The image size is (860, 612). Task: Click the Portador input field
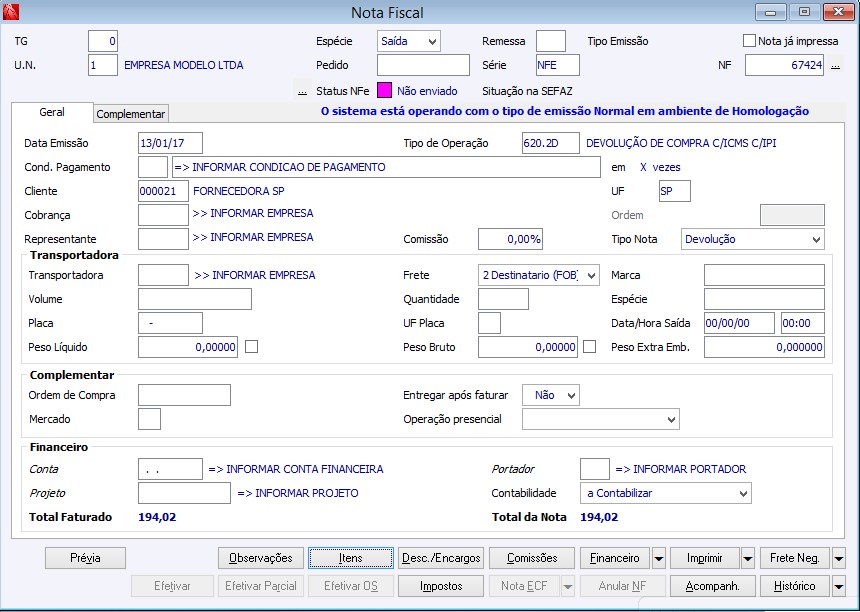pos(595,469)
